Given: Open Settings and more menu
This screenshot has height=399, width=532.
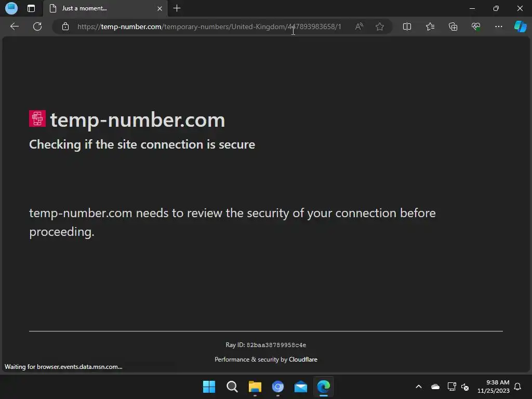Looking at the screenshot, I should [x=498, y=26].
